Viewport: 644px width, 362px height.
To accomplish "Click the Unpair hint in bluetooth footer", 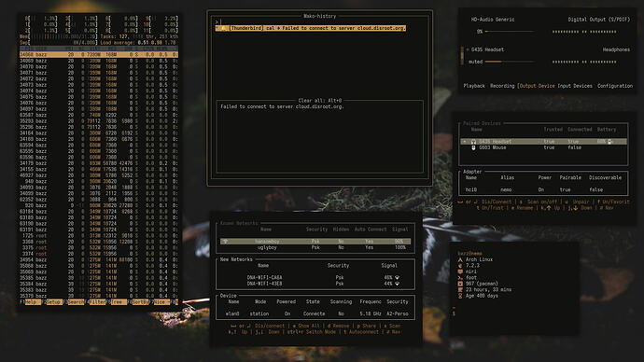I will click(x=581, y=202).
